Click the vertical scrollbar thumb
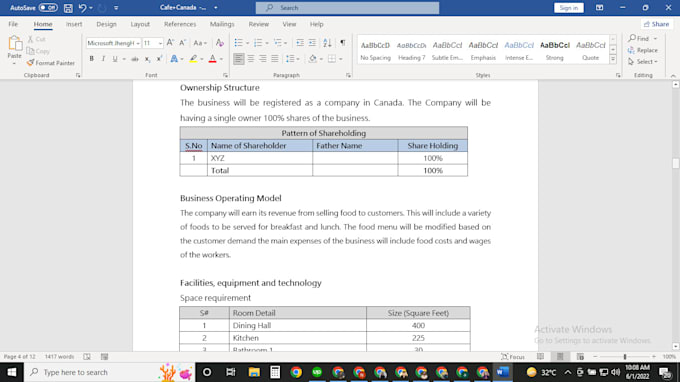The image size is (680, 382). pos(676,163)
